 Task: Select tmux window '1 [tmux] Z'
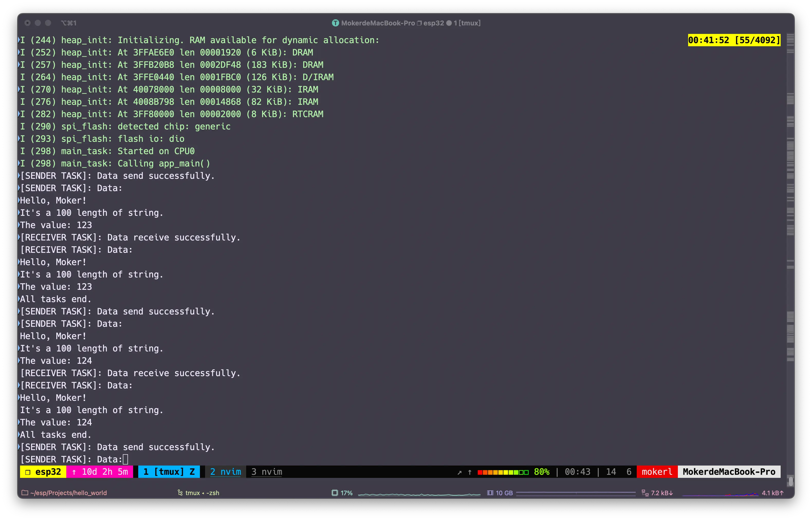click(169, 472)
